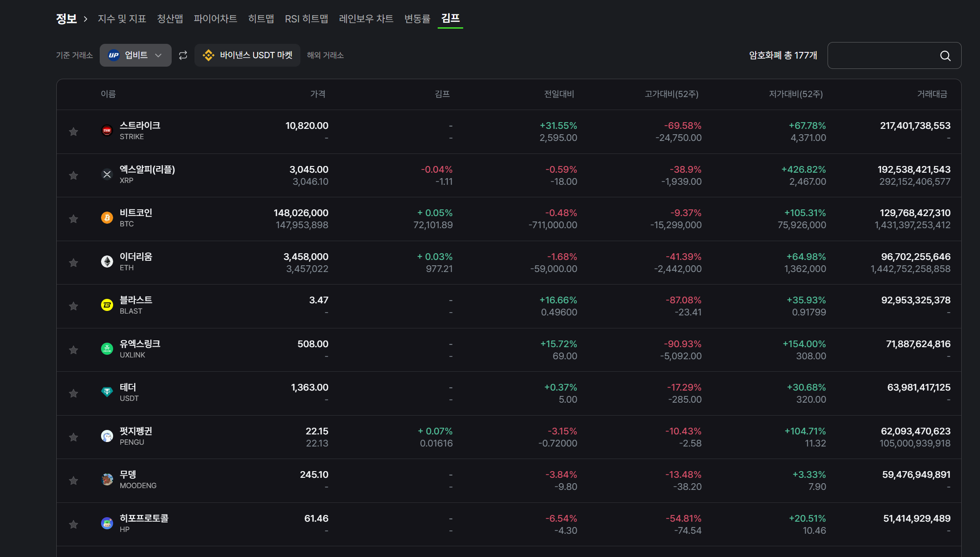Click PENGU kimchi premium + 0.07%

point(435,431)
